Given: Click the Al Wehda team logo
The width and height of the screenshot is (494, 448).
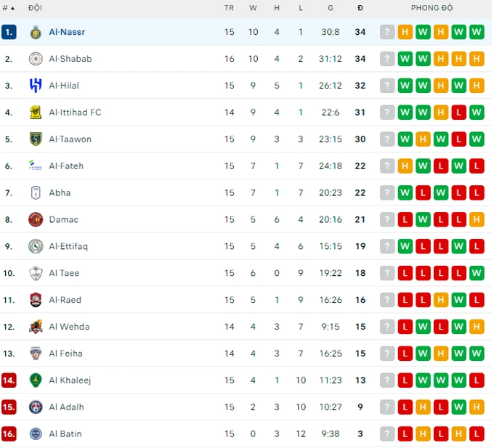Looking at the screenshot, I should [36, 327].
